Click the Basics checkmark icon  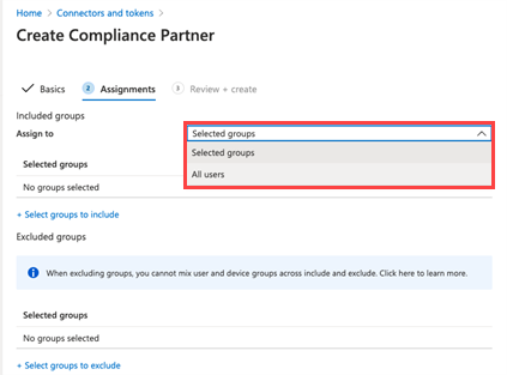pyautogui.click(x=28, y=88)
